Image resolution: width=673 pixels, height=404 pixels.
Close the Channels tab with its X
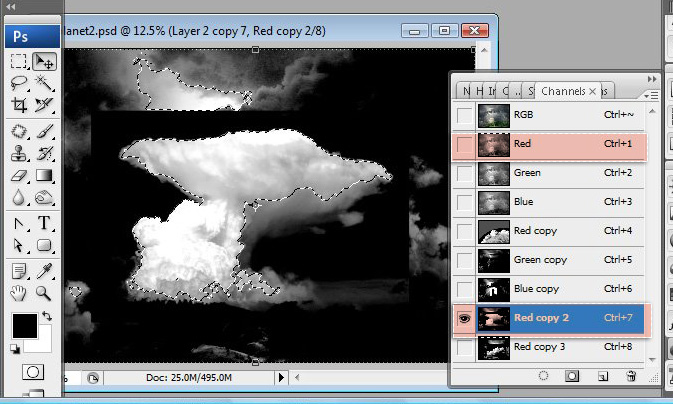click(592, 91)
